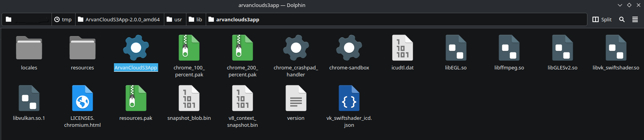Select the v8_context_snapshot.bin binary icon
The width and height of the screenshot is (644, 140).
pyautogui.click(x=243, y=98)
